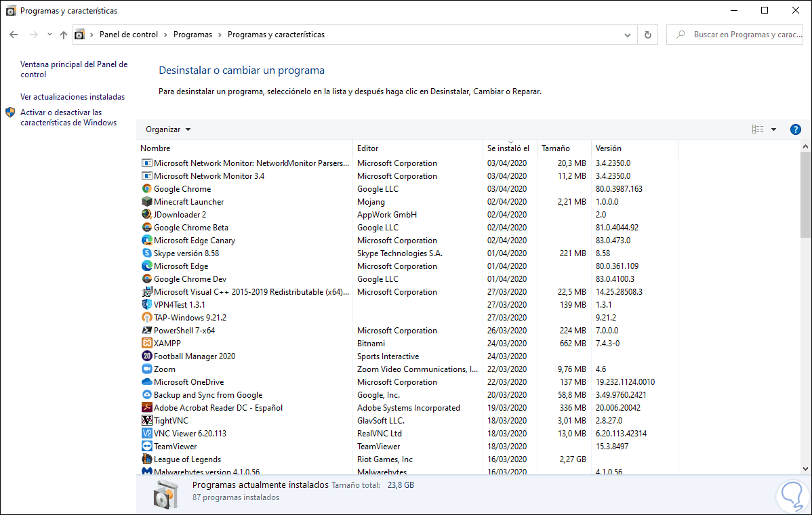Viewport: 812px width, 515px height.
Task: Click the search Programas y características field
Action: pyautogui.click(x=734, y=35)
